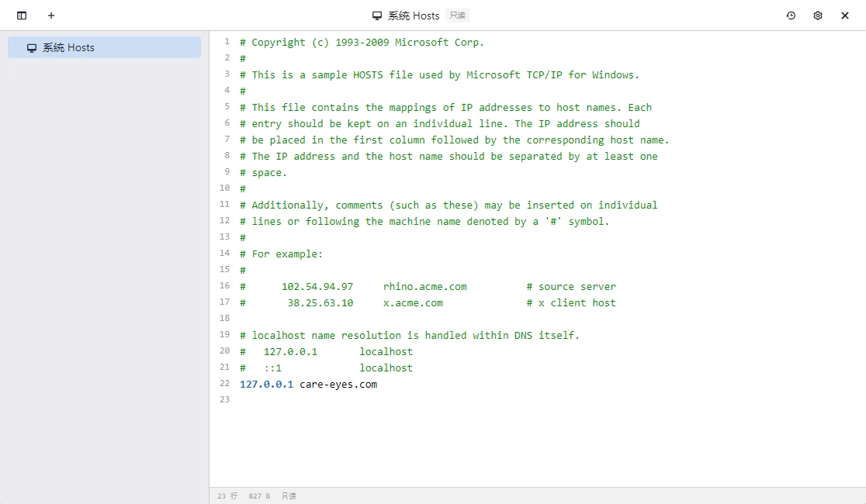Click the Copyright comment on line 1
This screenshot has width=866, height=504.
click(362, 43)
